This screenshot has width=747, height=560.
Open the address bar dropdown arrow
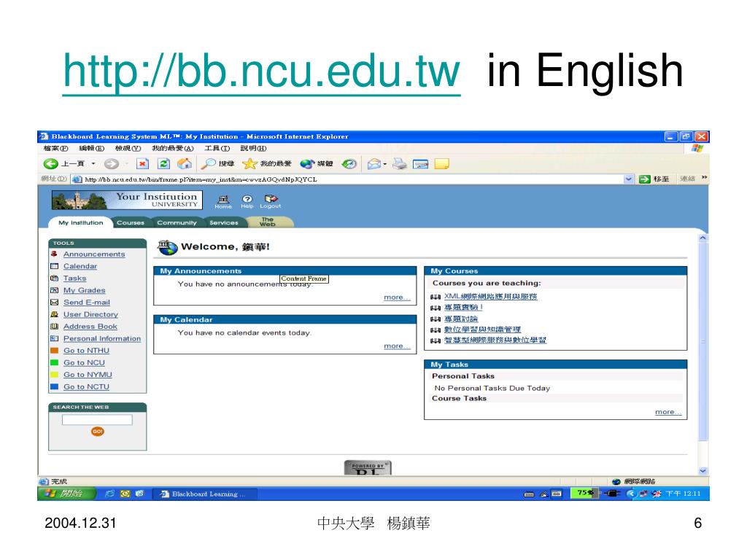(x=629, y=179)
